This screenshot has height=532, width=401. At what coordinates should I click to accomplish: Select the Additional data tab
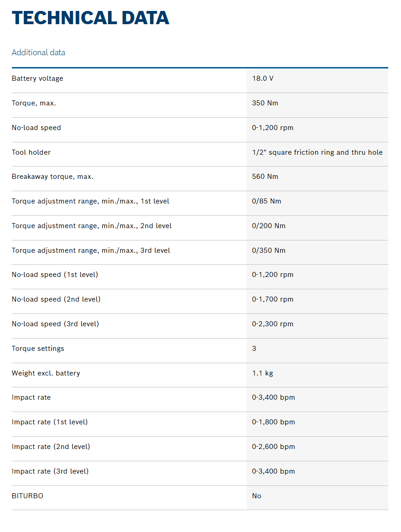click(x=38, y=52)
